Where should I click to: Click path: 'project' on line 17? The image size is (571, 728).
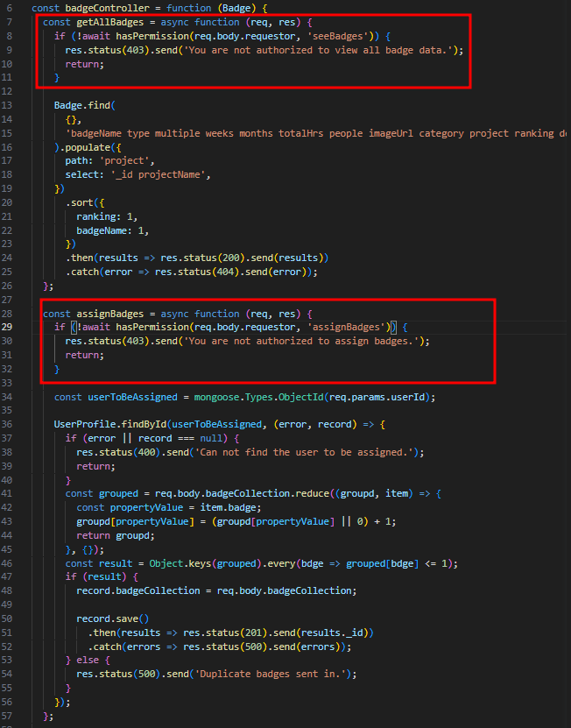(109, 160)
